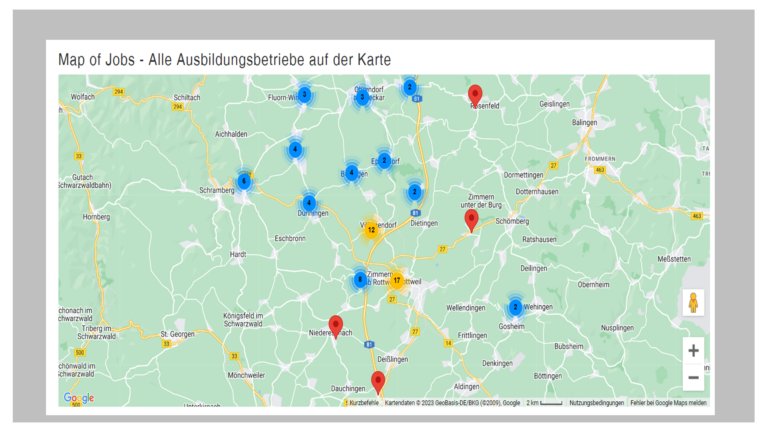This screenshot has height=432, width=768.
Task: Select the red pin at Niedereschach
Action: click(336, 327)
